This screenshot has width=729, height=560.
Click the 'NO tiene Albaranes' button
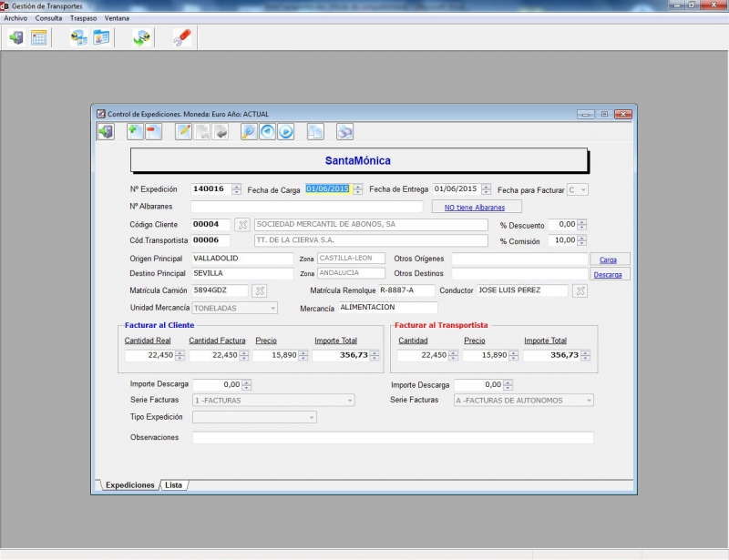point(474,208)
